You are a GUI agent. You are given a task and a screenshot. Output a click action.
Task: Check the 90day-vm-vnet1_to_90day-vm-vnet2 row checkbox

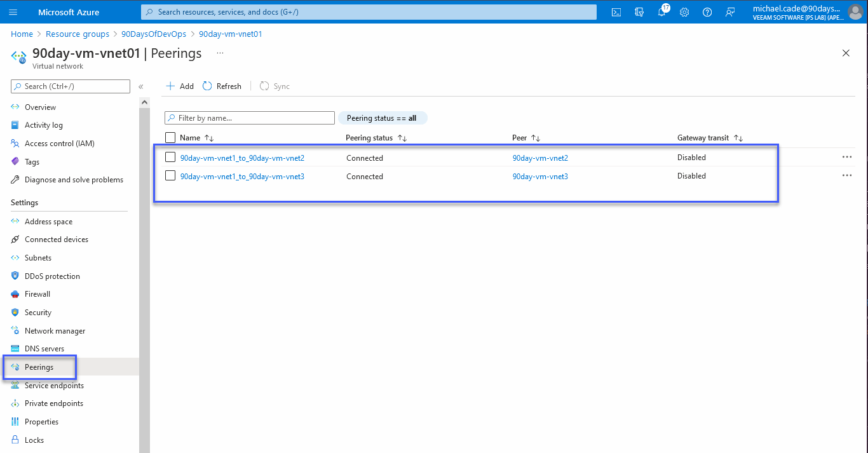click(170, 157)
